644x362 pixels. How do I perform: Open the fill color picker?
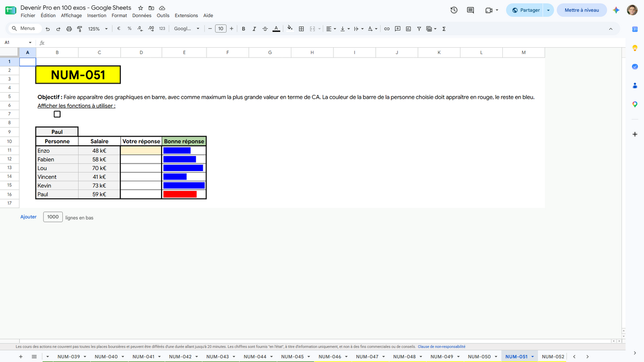(290, 29)
